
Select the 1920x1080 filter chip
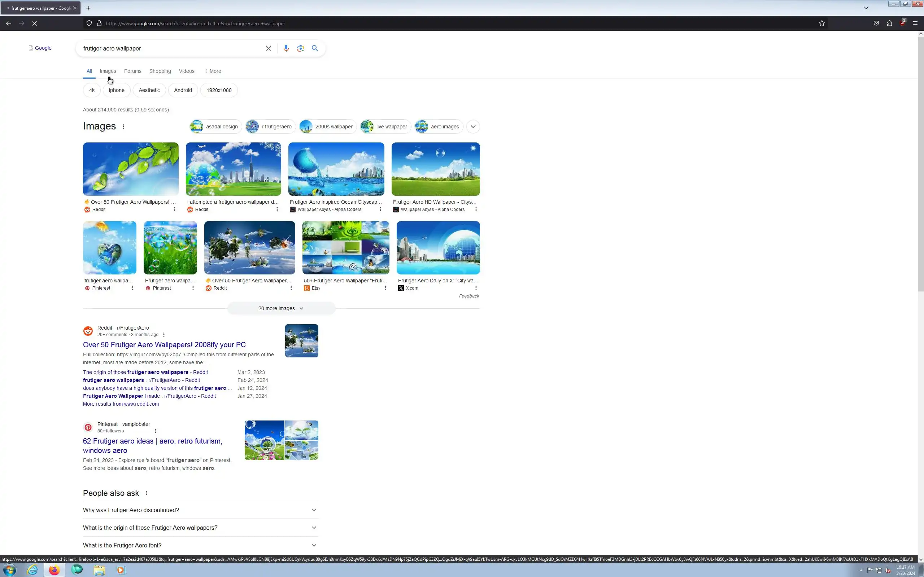click(x=219, y=91)
